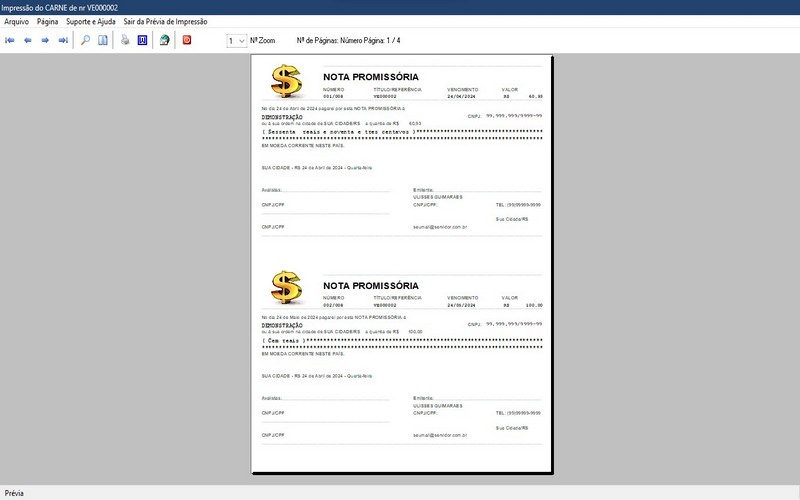Image resolution: width=800 pixels, height=500 pixels.
Task: Click the due date 24/04/2024
Action: tap(461, 96)
